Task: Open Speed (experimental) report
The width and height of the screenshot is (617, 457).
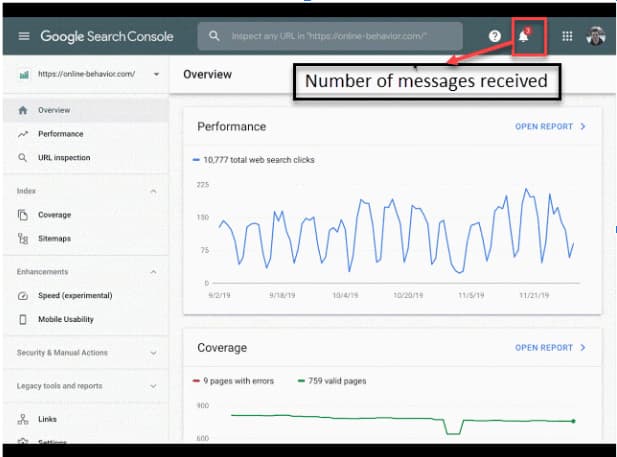Action: pyautogui.click(x=85, y=296)
